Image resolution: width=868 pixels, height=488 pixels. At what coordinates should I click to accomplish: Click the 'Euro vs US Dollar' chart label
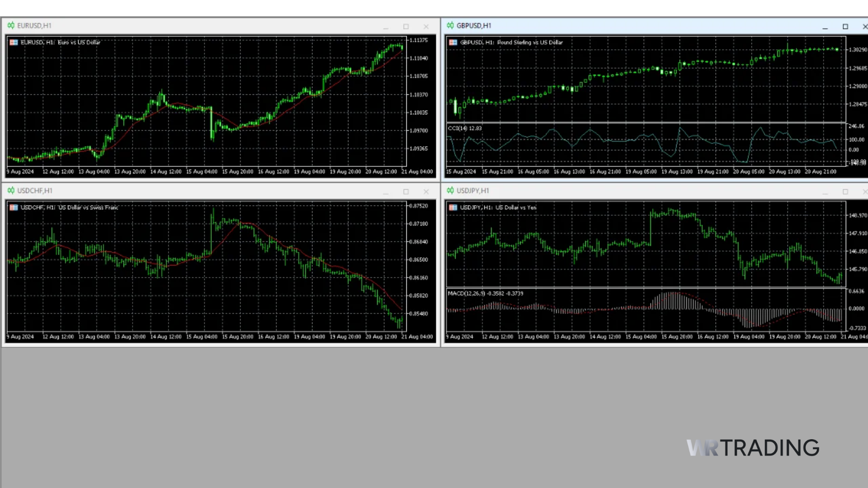coord(79,42)
